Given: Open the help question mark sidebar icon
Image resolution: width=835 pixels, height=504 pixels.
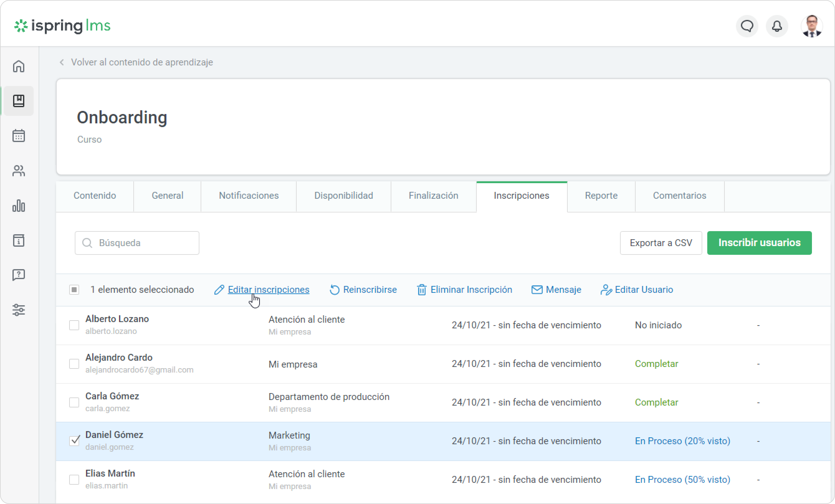Looking at the screenshot, I should [19, 275].
